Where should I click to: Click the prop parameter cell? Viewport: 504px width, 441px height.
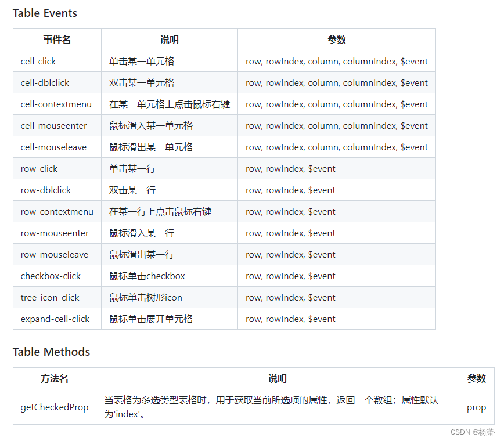pos(476,407)
